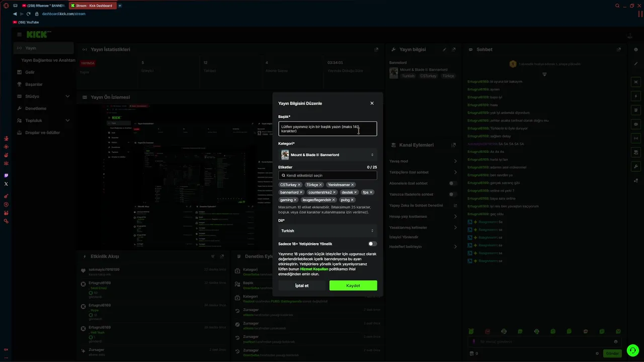Edit stream info with the Yayın bilgisi pencil
The height and width of the screenshot is (362, 644).
444,49
